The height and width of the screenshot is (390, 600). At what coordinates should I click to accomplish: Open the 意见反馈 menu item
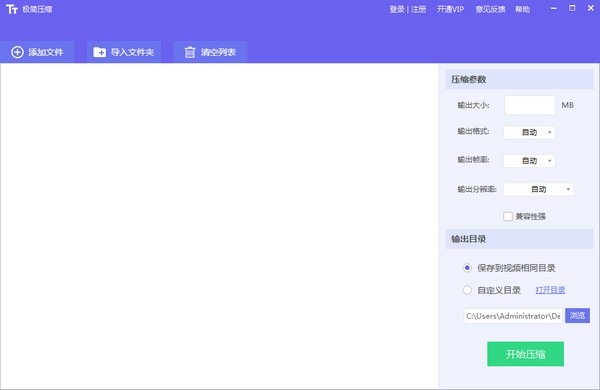click(490, 9)
